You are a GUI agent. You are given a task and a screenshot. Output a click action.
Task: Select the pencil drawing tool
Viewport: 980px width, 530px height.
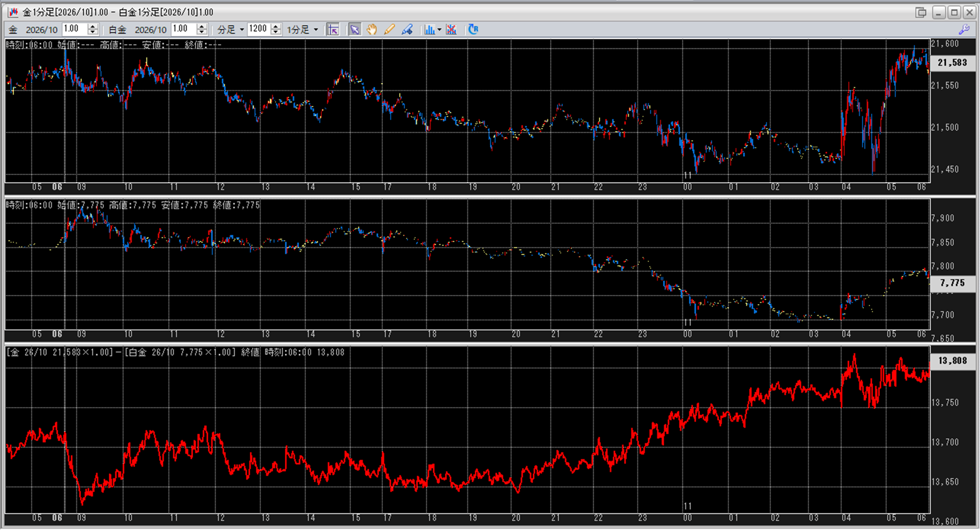pyautogui.click(x=389, y=30)
